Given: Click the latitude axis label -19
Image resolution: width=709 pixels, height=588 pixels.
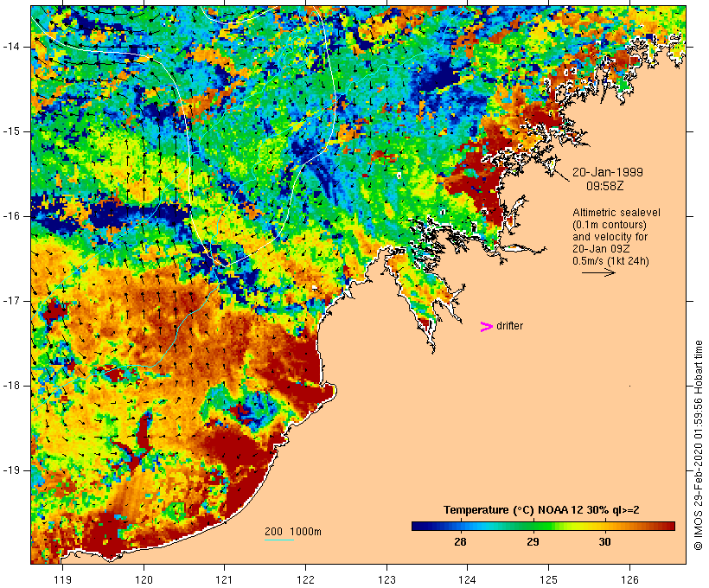Looking at the screenshot, I should pyautogui.click(x=10, y=470).
